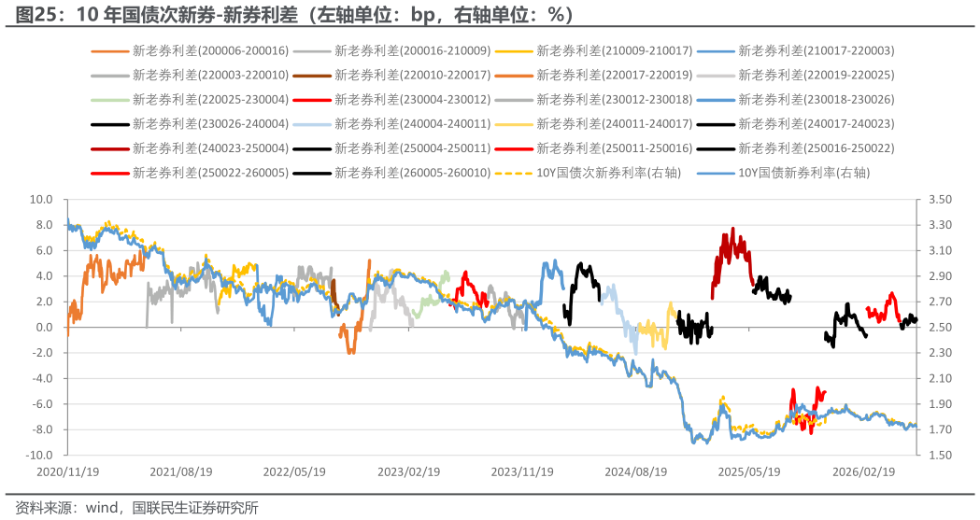This screenshot has height=520, width=980.
Task: Click left axis label 0.0
Action: pos(44,327)
